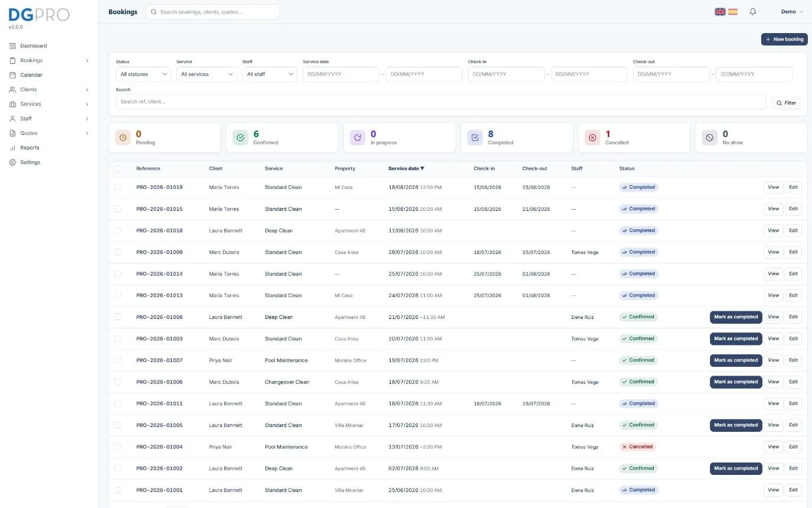Mark PRO-2026-01008 as completed
Image resolution: width=812 pixels, height=508 pixels.
(736, 317)
